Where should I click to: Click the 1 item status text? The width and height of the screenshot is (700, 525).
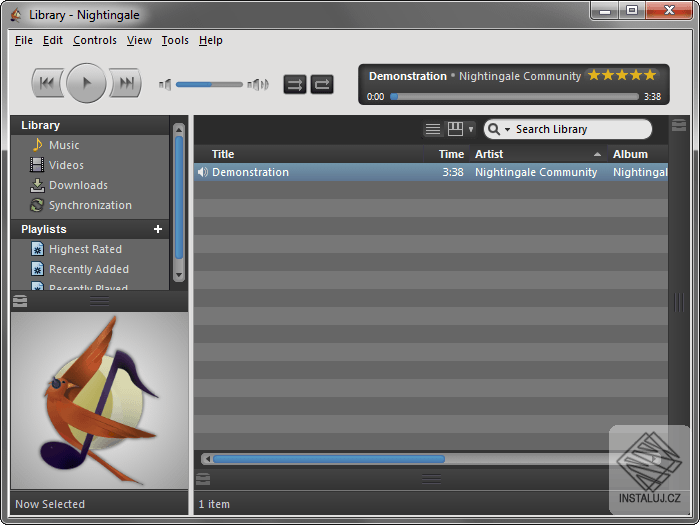click(x=214, y=504)
